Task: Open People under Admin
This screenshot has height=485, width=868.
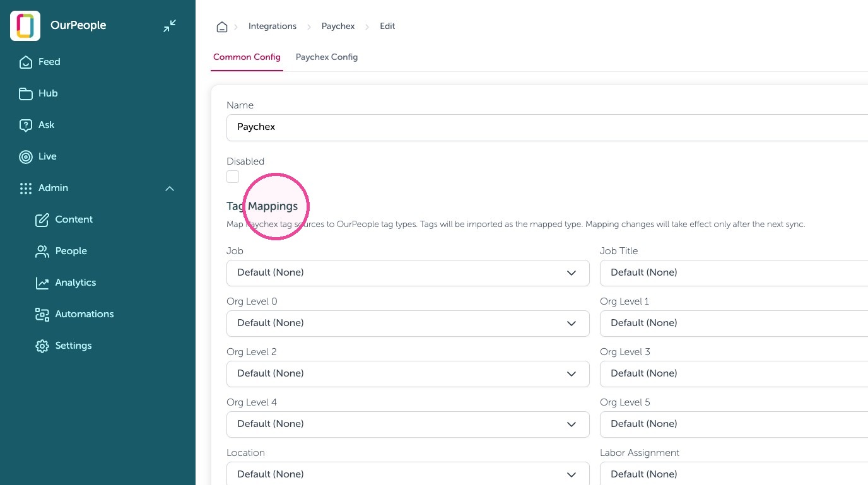Action: (x=71, y=251)
